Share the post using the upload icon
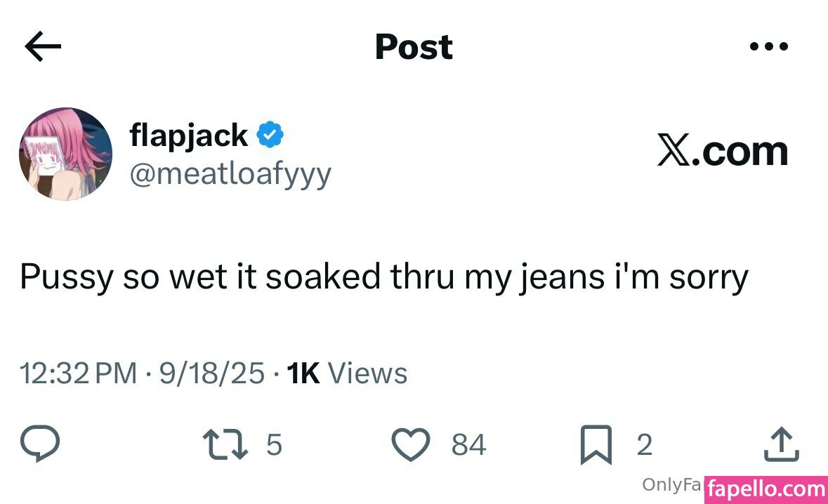Viewport: 828px width, 504px height. click(780, 445)
